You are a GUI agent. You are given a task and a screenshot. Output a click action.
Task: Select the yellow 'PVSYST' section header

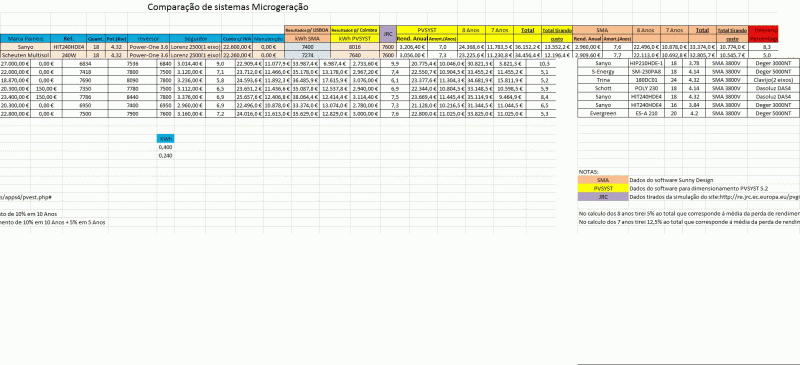[x=427, y=30]
